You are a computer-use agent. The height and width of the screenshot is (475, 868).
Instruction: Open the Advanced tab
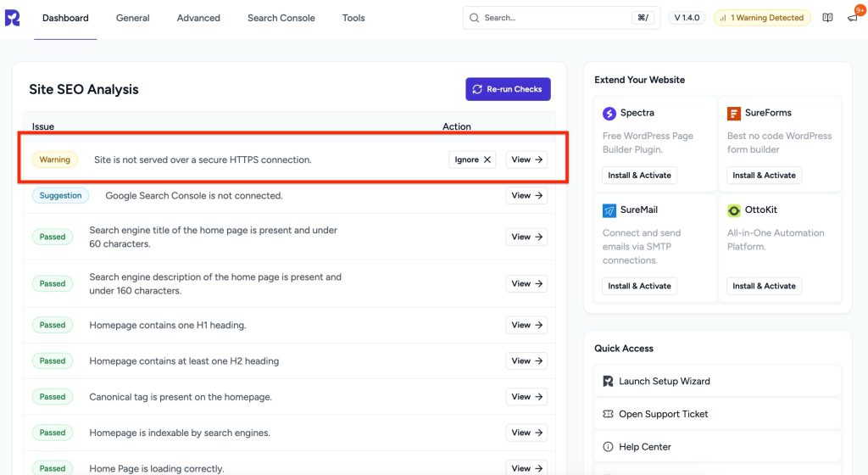(198, 18)
